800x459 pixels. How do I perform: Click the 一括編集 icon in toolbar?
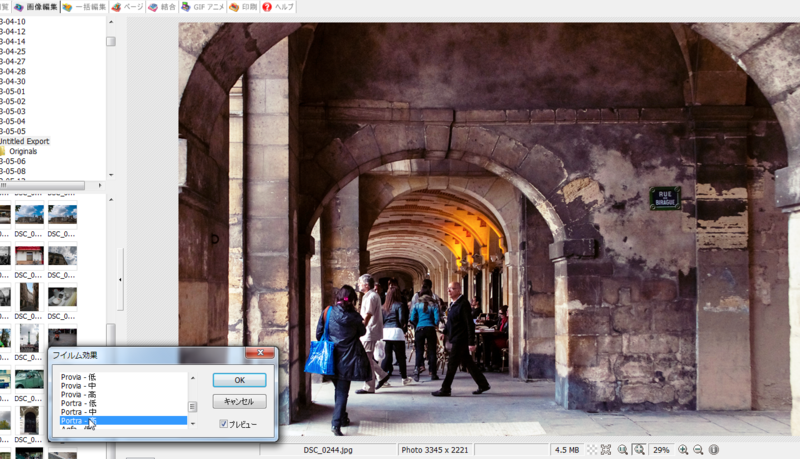67,7
